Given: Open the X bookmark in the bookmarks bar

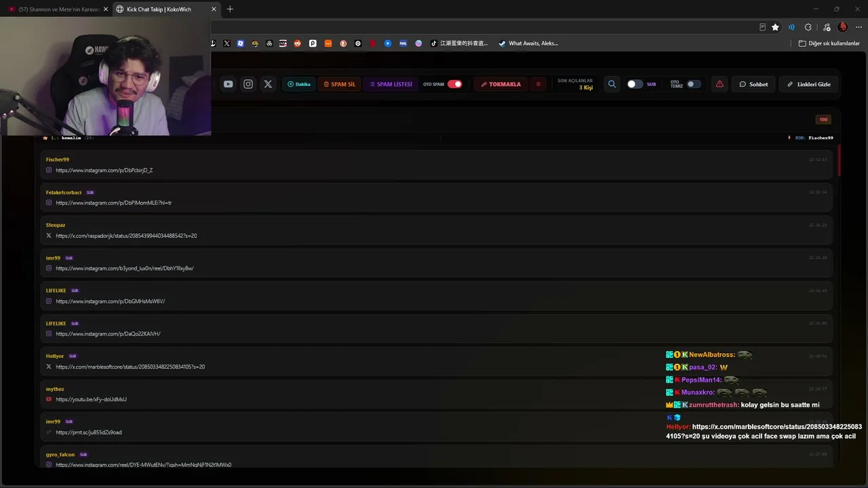Looking at the screenshot, I should (226, 43).
